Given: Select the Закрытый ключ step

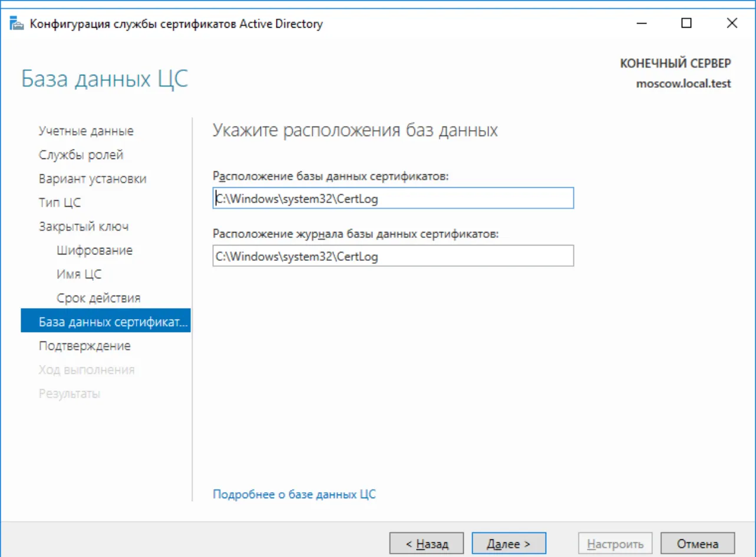Looking at the screenshot, I should point(84,227).
